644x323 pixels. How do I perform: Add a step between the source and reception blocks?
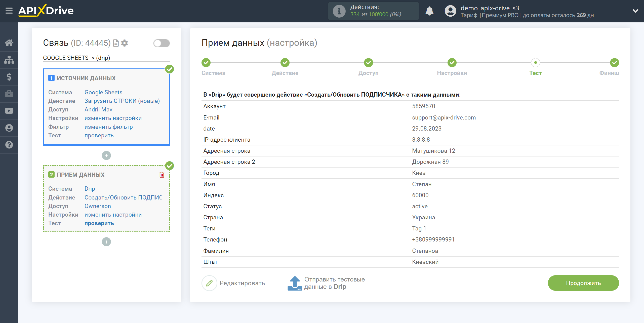point(106,156)
